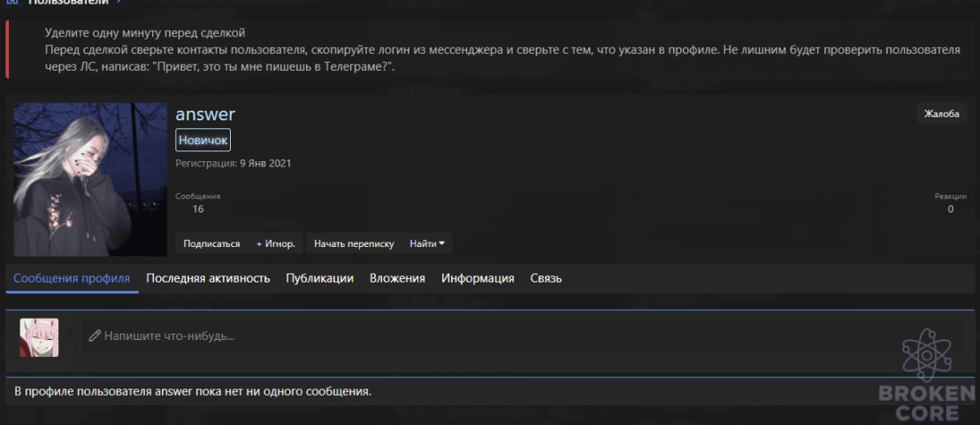
Task: Click the Жалоба report button
Action: coord(942,113)
